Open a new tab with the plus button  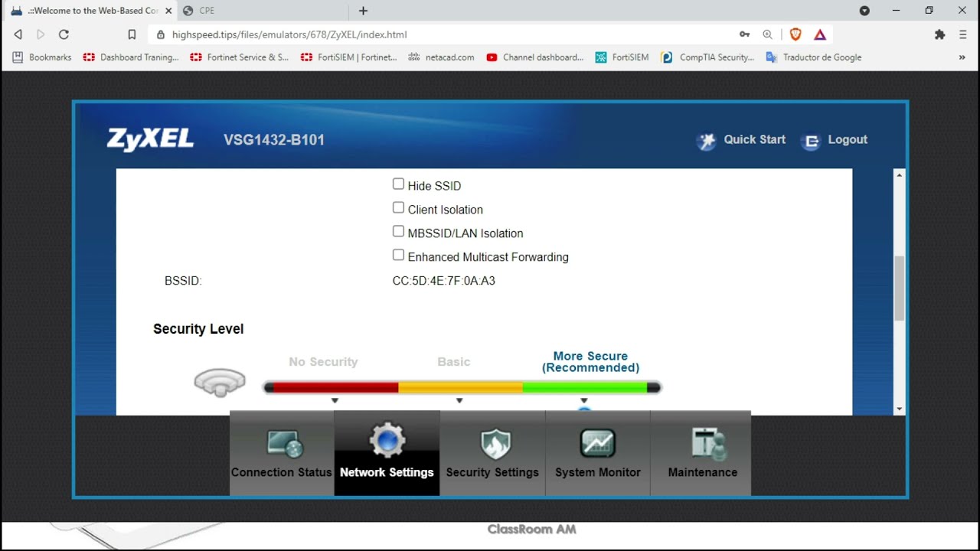pos(363,11)
